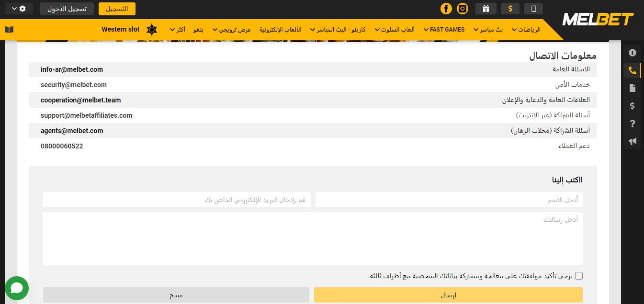Click the document/rules icon in right sidebar

[x=632, y=88]
